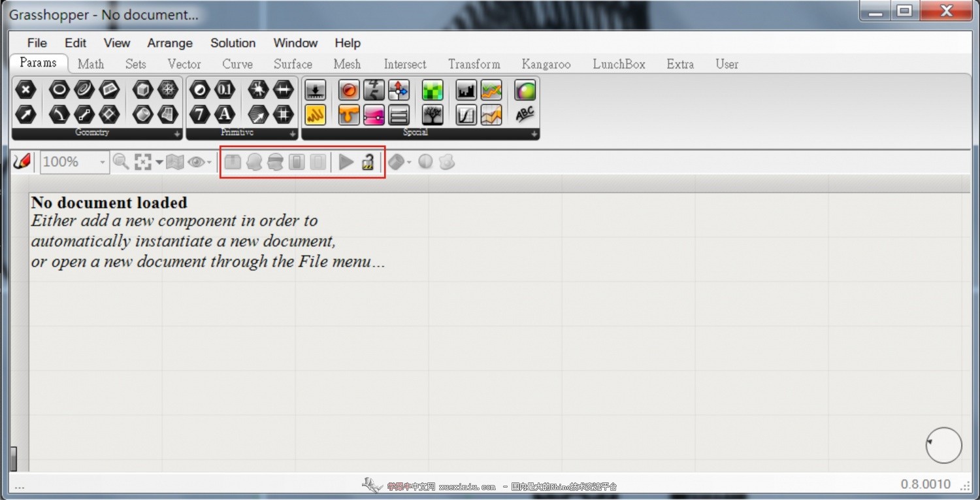Screen dimensions: 980x500
Task: Select the Point parameter (X hexagon icon)
Action: [25, 90]
